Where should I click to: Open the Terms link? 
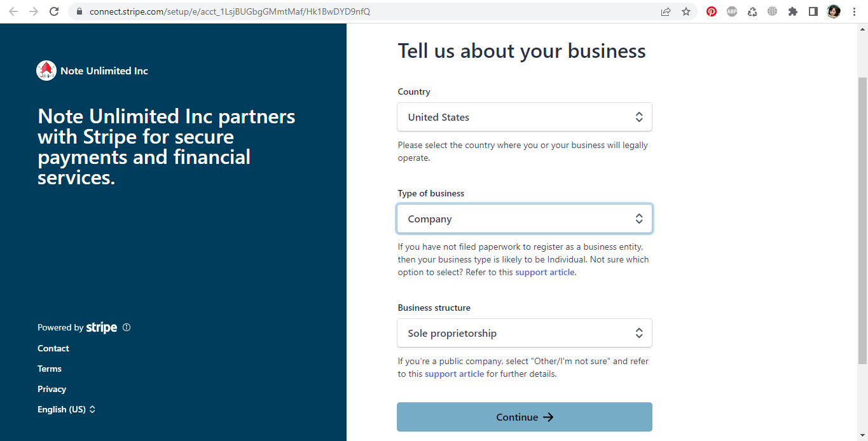[x=50, y=369]
